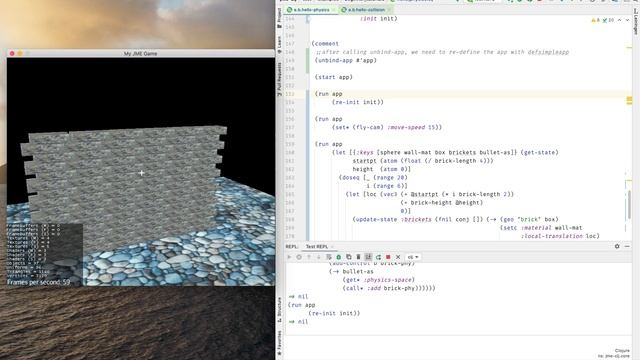The height and width of the screenshot is (360, 640).
Task: Open the REPL tab in the bottom panel
Action: (x=291, y=247)
